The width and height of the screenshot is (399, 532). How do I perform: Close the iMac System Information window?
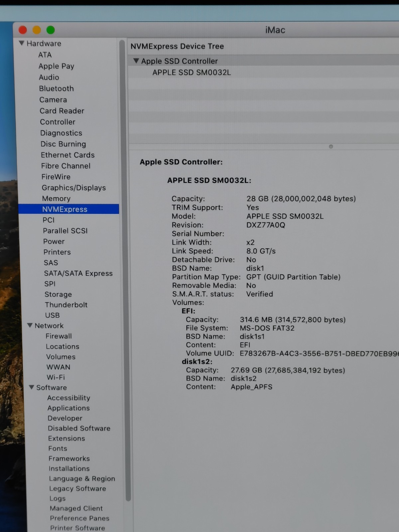tap(23, 30)
